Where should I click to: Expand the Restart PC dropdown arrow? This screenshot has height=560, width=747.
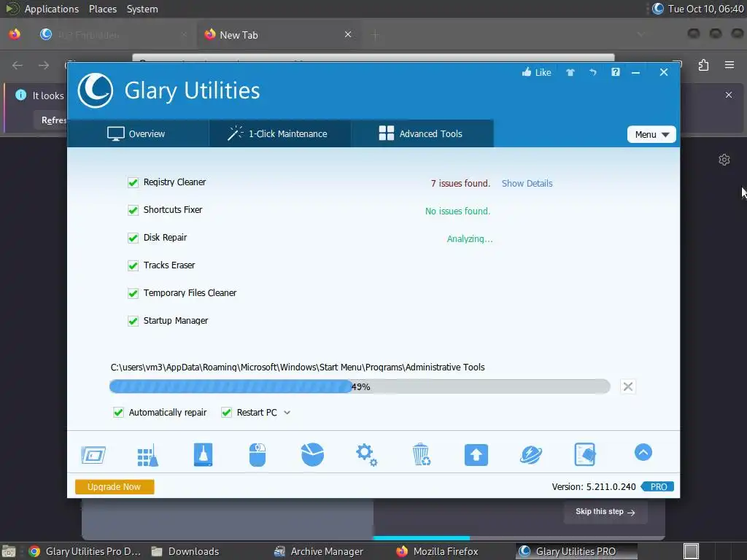(287, 413)
